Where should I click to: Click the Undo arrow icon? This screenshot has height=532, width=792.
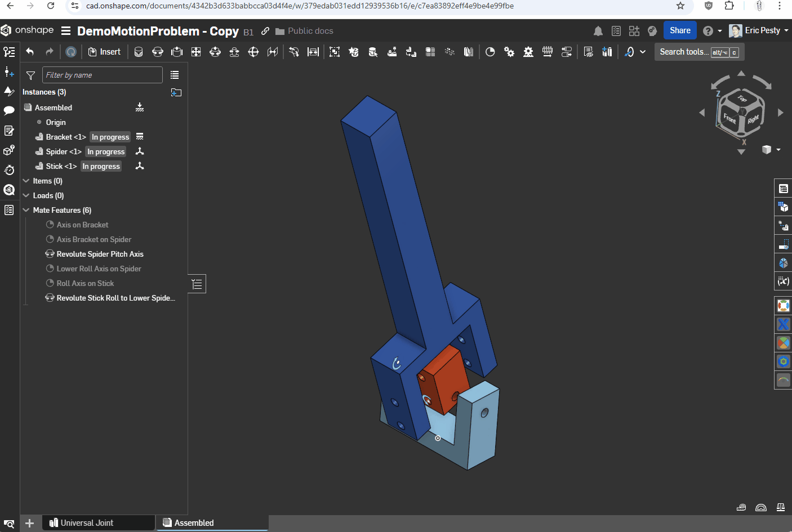(30, 52)
